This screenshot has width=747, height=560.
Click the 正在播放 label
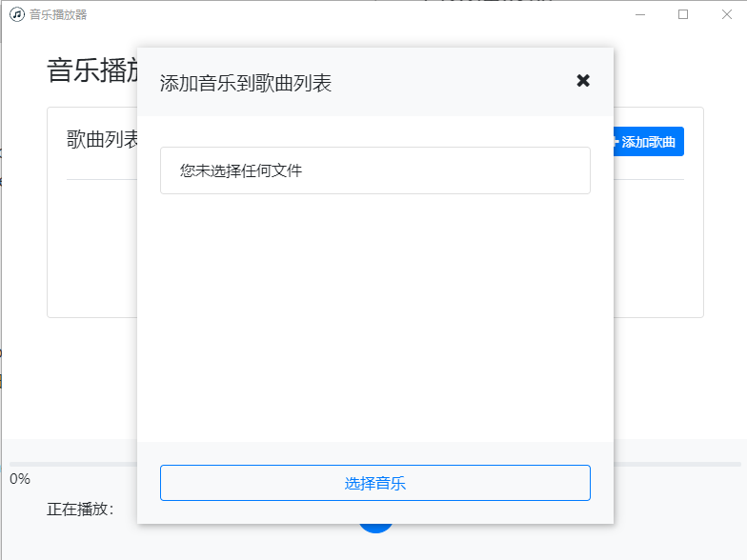point(80,509)
